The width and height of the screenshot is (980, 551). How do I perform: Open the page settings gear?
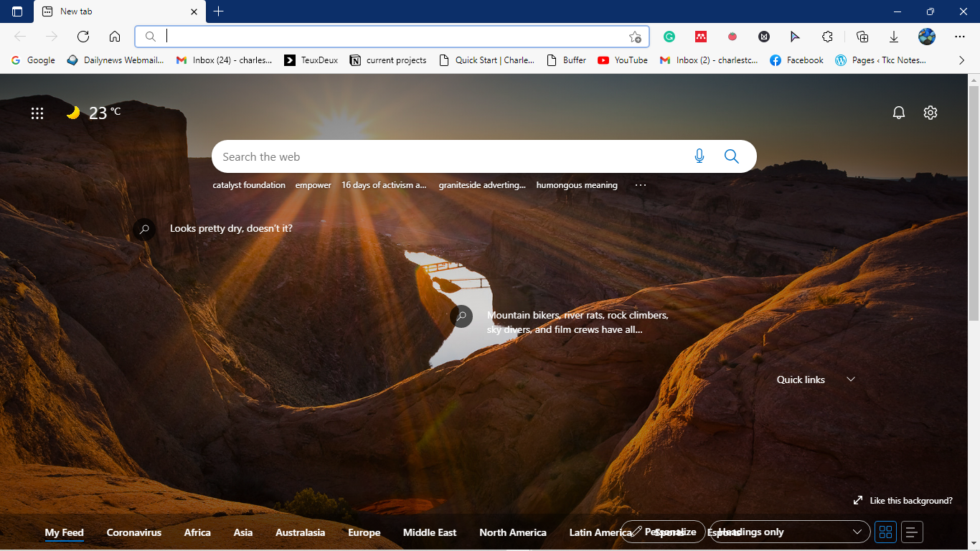coord(930,113)
